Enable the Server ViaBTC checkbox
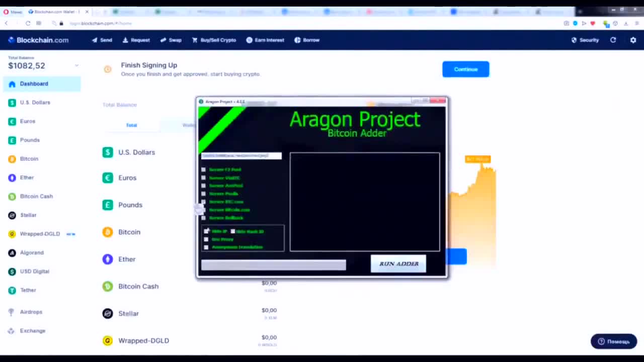The image size is (644, 362). (203, 178)
